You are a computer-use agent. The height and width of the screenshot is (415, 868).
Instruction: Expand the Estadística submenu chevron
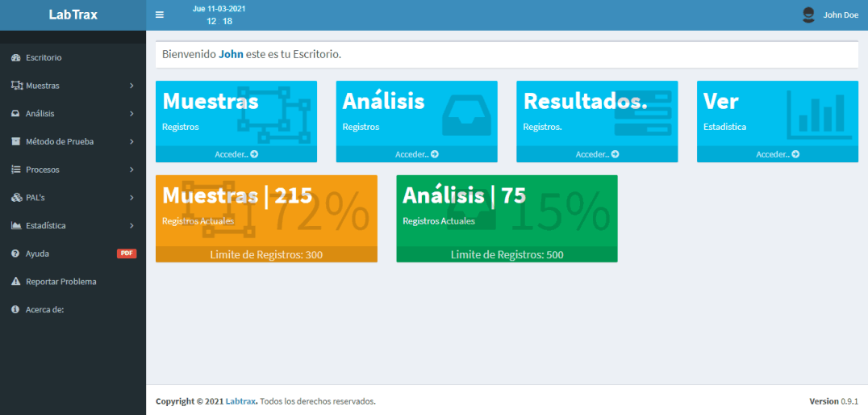coord(131,226)
